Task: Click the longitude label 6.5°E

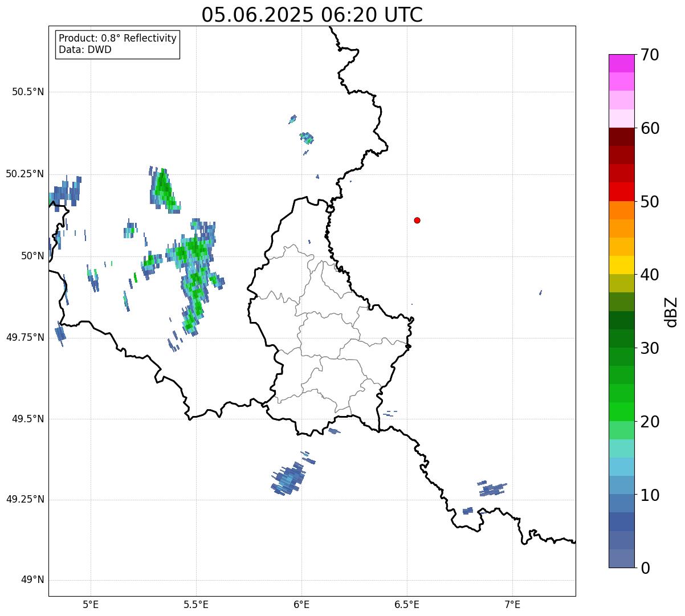Action: coord(407,604)
